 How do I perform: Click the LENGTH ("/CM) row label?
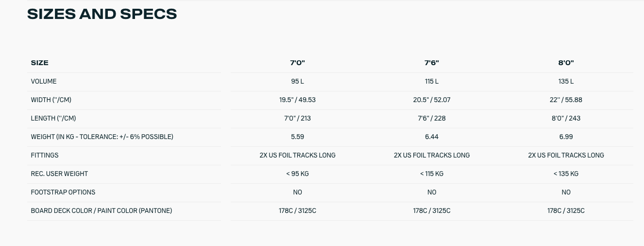tap(53, 118)
